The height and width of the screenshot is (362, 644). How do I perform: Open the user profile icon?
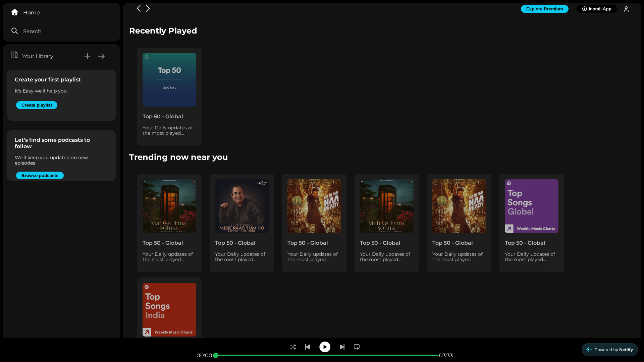click(x=626, y=9)
